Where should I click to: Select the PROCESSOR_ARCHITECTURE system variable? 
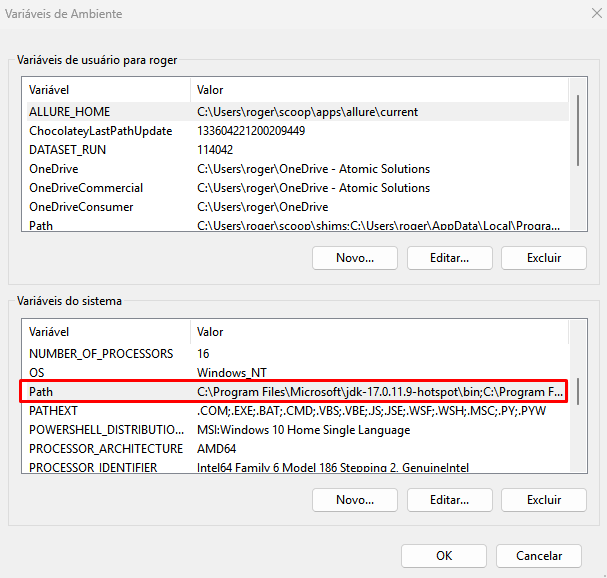click(298, 449)
